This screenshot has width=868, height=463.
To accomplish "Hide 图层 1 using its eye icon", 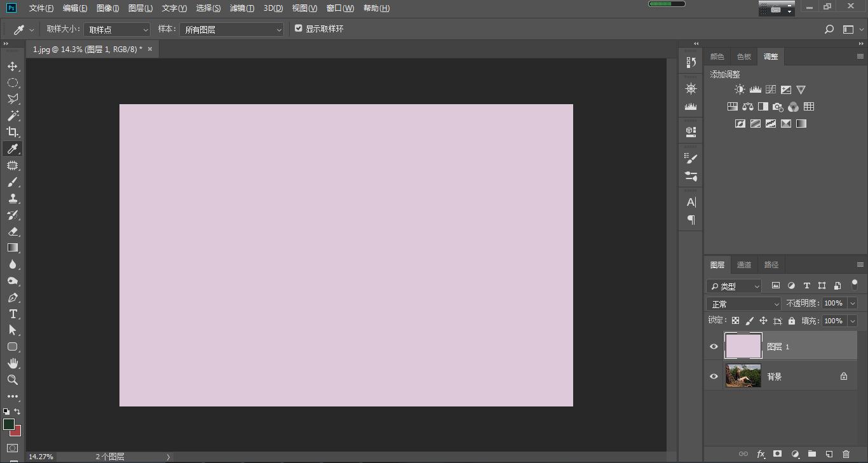I will pos(714,347).
